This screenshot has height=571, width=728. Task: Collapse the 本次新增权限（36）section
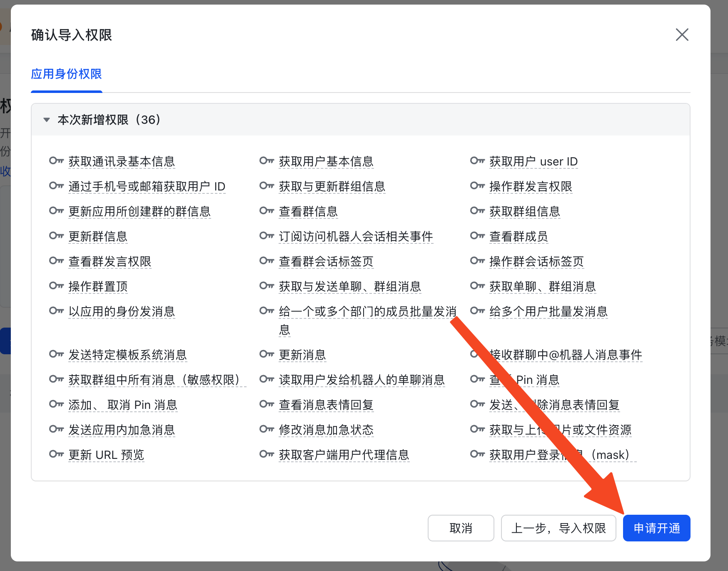47,120
